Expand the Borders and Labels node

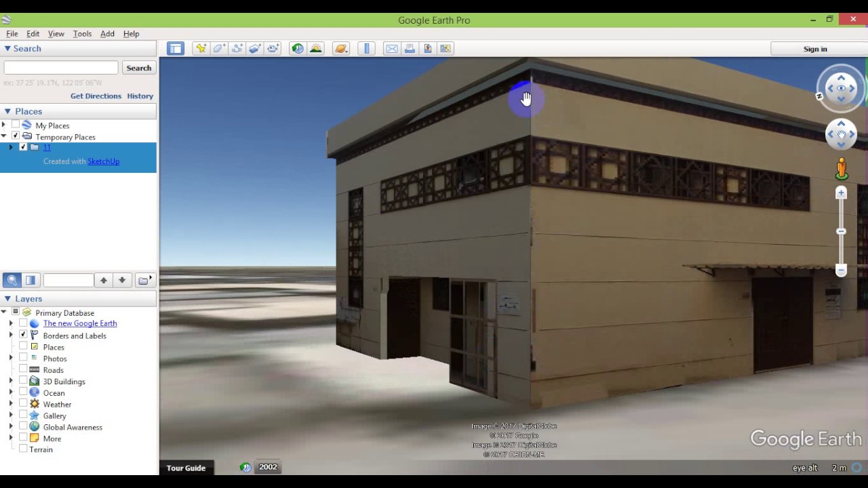[x=11, y=335]
